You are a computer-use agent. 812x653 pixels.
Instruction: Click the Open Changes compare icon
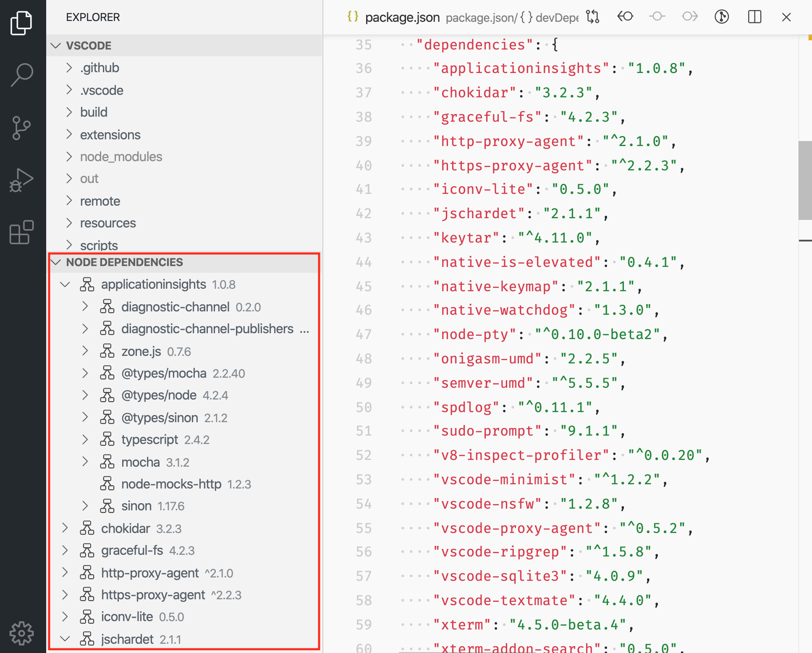click(593, 17)
